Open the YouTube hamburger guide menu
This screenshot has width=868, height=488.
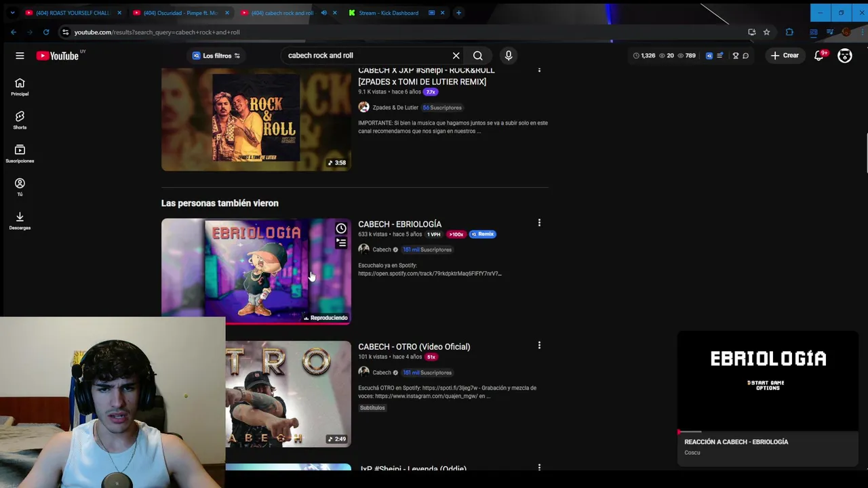tap(20, 56)
